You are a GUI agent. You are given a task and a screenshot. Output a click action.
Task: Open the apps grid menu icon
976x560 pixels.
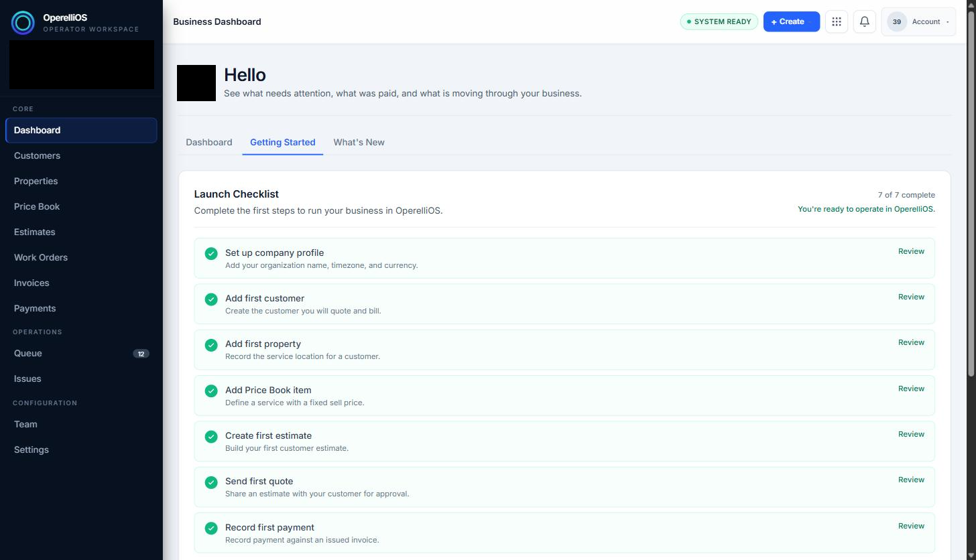[837, 21]
